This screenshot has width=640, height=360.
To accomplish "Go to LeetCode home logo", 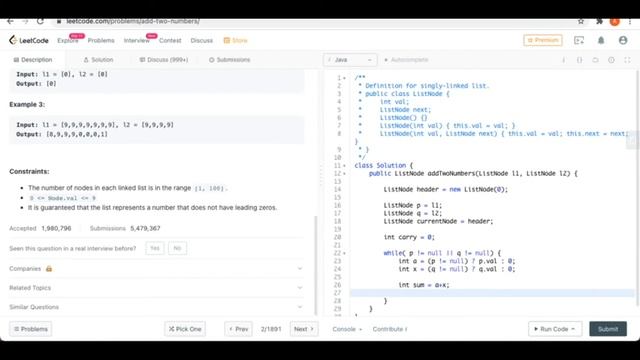I will pyautogui.click(x=29, y=40).
